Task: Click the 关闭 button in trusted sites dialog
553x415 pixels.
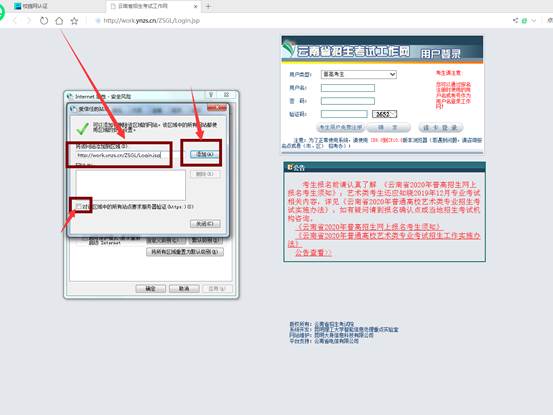Action: pos(205,224)
